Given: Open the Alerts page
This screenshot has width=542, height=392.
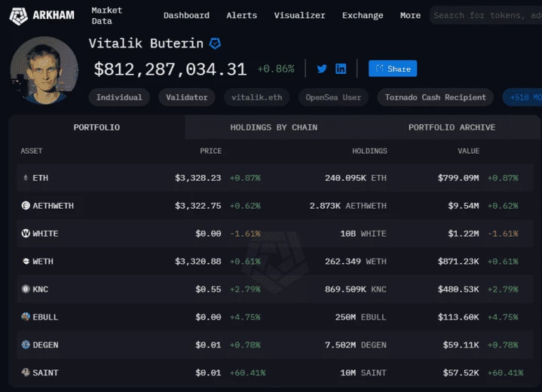Looking at the screenshot, I should coord(242,16).
